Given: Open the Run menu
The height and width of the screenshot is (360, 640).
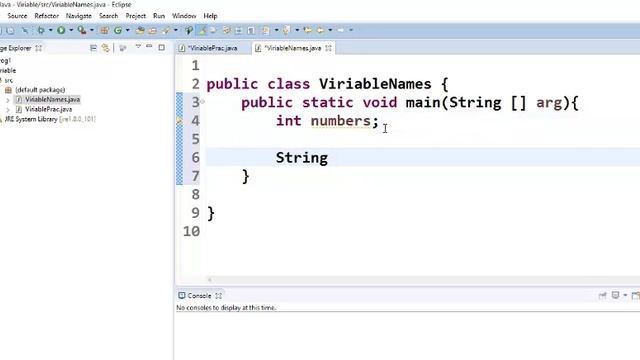Looking at the screenshot, I should [159, 16].
